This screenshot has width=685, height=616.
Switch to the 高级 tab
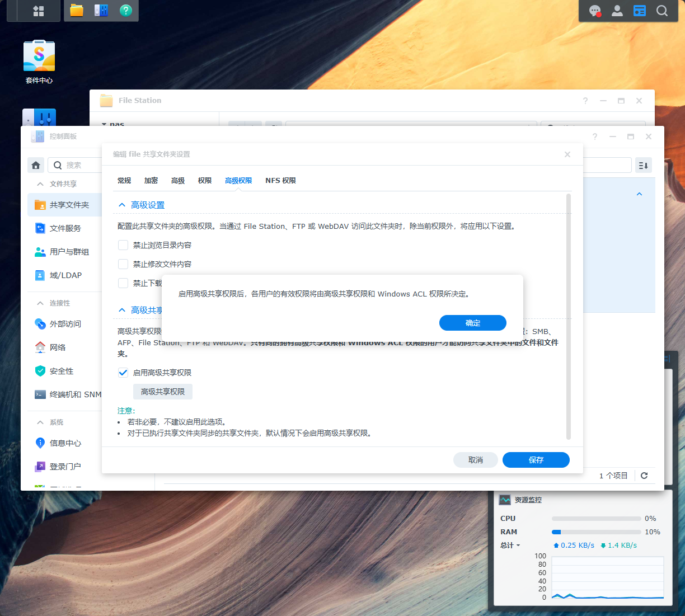(x=178, y=181)
